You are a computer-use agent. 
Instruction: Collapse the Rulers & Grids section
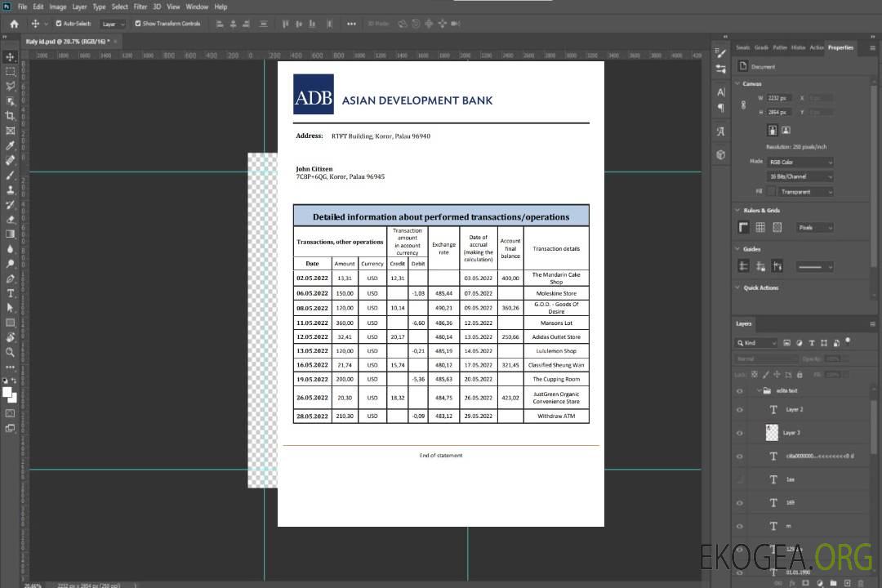click(737, 211)
